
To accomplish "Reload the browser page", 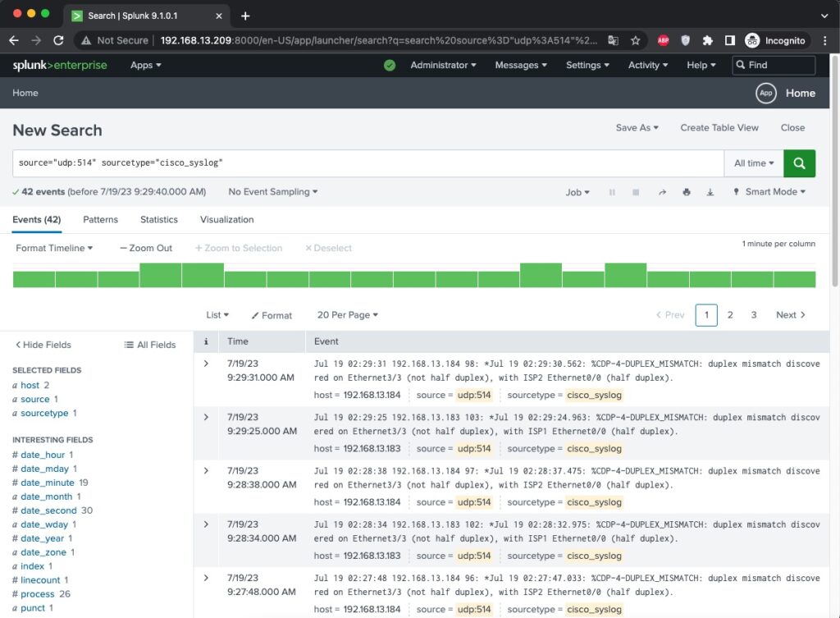I will [58, 41].
